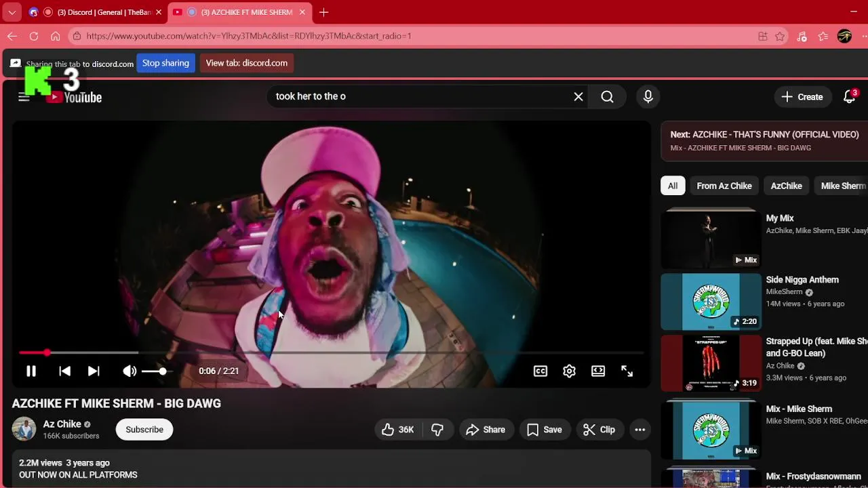The width and height of the screenshot is (868, 488).
Task: Open the player settings gear
Action: [569, 371]
